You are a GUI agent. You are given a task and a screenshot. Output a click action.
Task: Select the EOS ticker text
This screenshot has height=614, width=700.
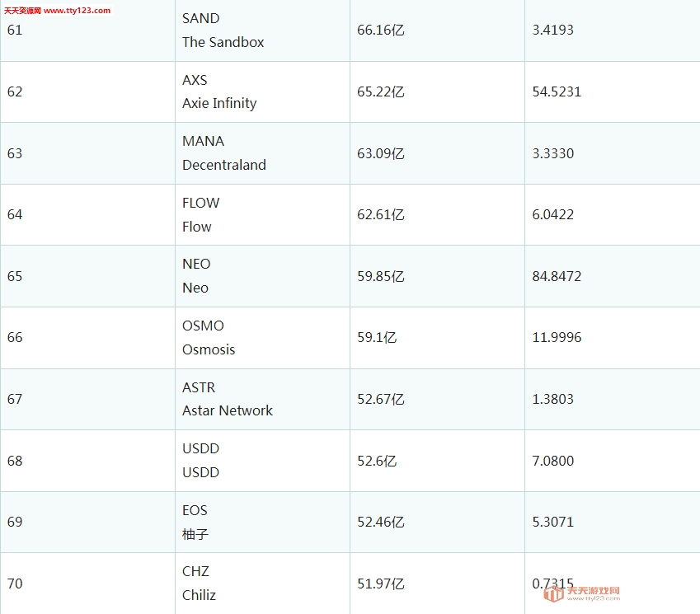point(195,510)
